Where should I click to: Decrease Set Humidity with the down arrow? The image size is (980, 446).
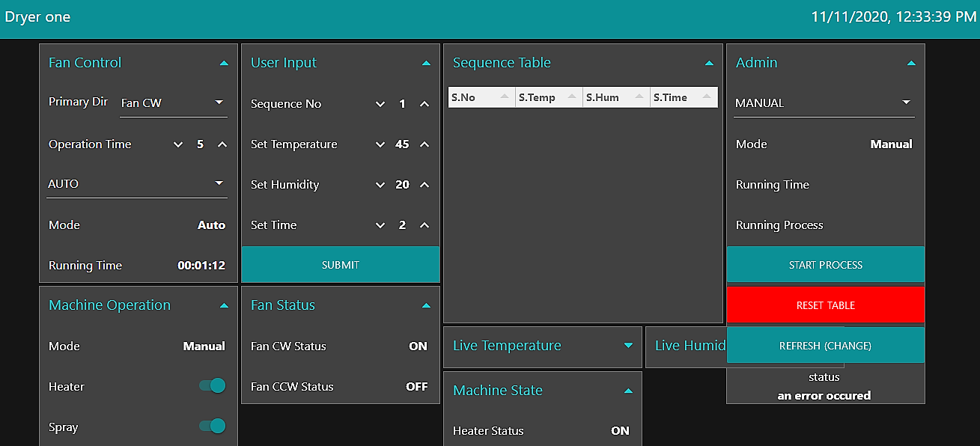click(380, 185)
